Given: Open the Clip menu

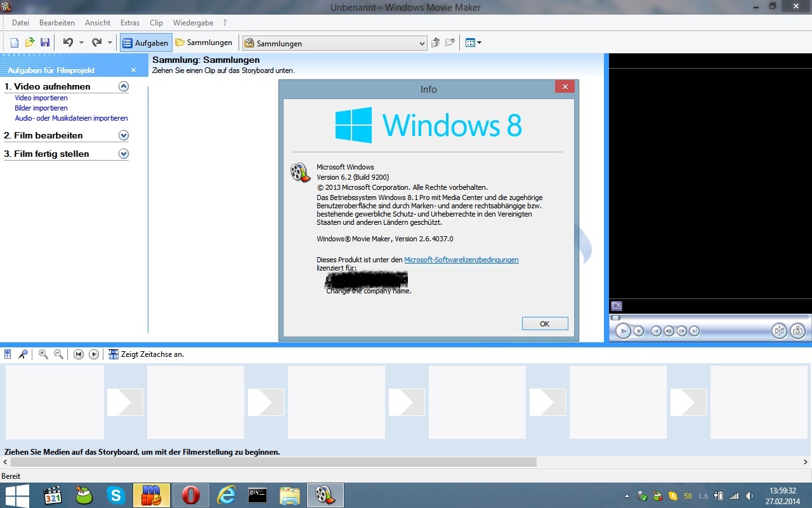Looking at the screenshot, I should [x=156, y=22].
